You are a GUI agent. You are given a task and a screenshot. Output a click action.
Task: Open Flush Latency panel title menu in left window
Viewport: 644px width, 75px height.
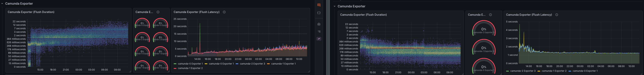click(197, 12)
